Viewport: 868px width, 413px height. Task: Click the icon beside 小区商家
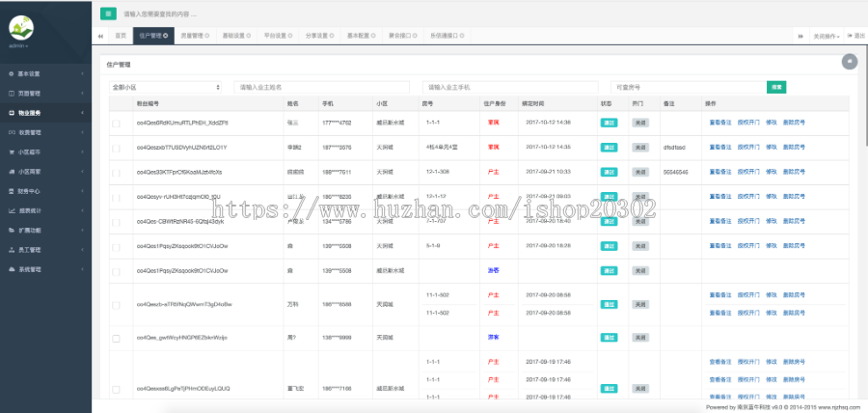(x=12, y=172)
